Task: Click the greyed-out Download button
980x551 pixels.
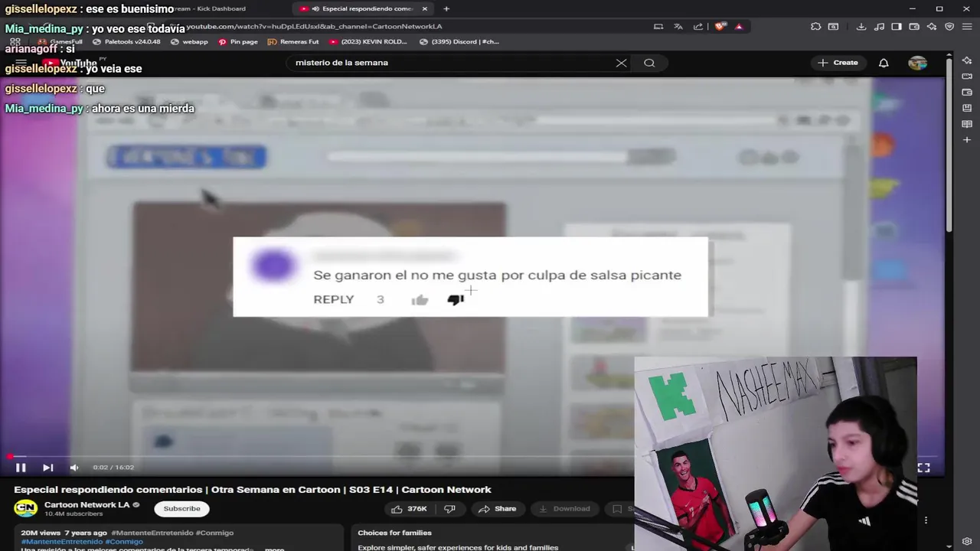Action: [x=564, y=509]
